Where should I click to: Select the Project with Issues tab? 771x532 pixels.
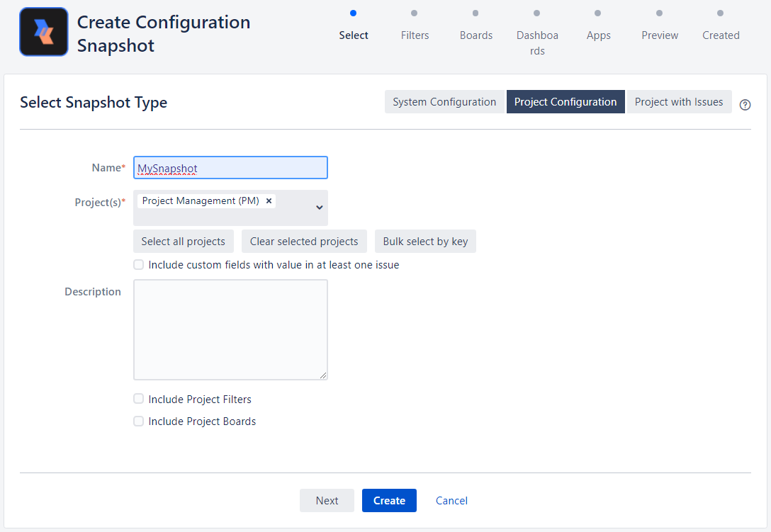point(678,102)
